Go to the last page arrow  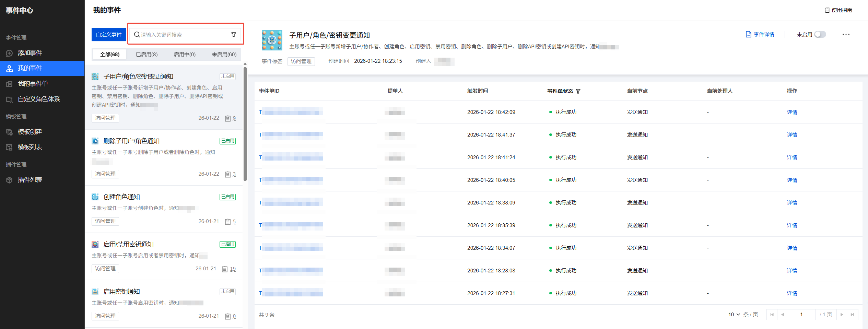[852, 315]
